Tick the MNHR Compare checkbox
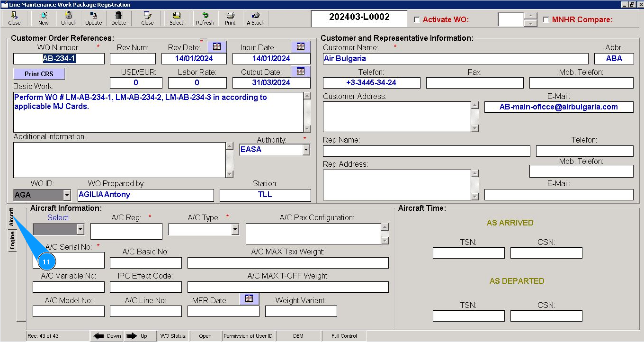This screenshot has width=644, height=342. [546, 20]
